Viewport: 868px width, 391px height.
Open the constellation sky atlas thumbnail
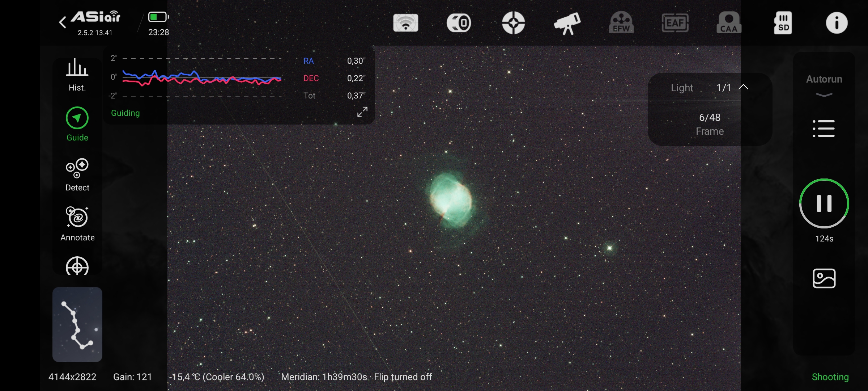click(77, 324)
